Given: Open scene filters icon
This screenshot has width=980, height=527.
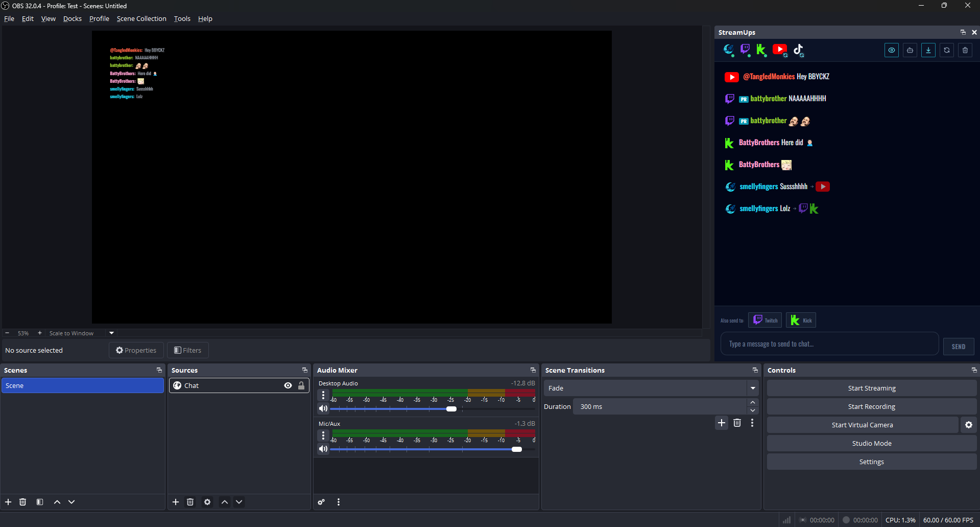Looking at the screenshot, I should (x=40, y=502).
